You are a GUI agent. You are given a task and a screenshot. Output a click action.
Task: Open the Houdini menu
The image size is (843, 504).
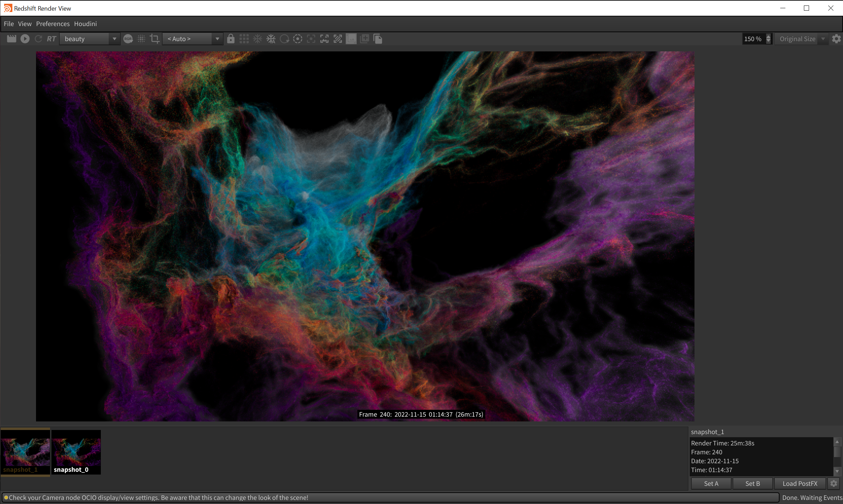click(x=85, y=24)
